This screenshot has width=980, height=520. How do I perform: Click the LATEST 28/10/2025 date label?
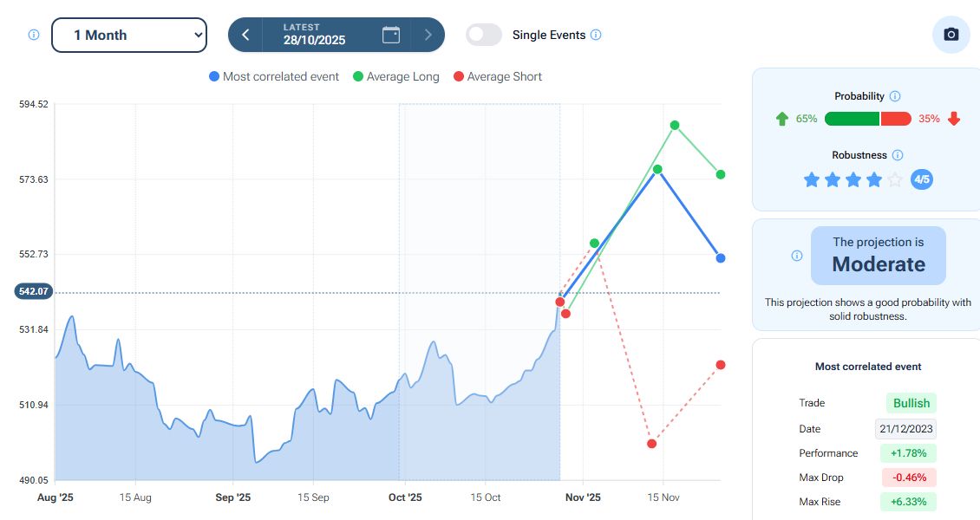tap(314, 35)
